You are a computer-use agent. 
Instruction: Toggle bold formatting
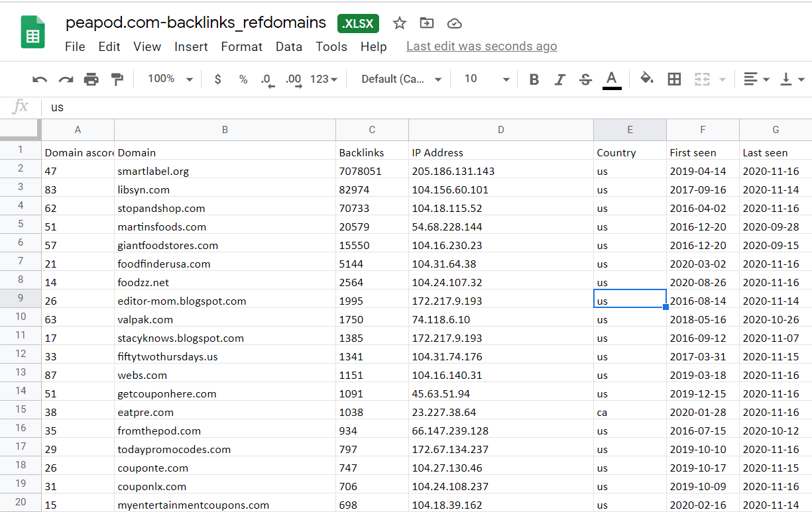point(534,79)
